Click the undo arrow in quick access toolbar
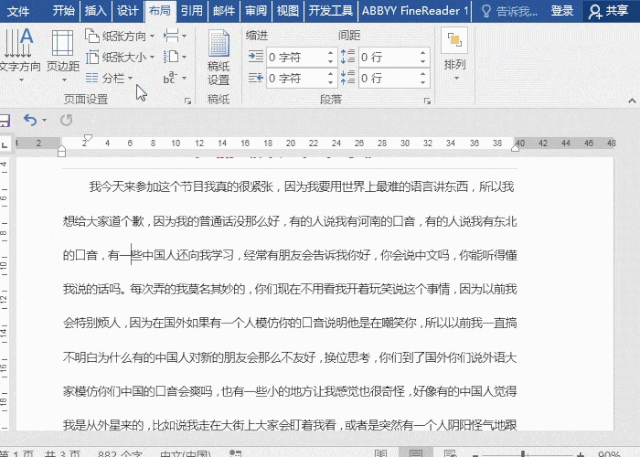The image size is (640, 457). click(29, 120)
